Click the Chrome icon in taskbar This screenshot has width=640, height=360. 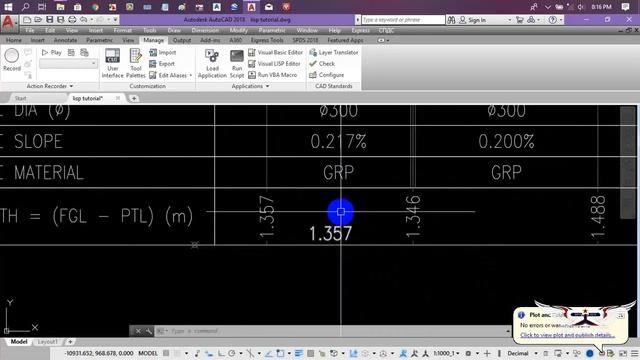(95, 7)
